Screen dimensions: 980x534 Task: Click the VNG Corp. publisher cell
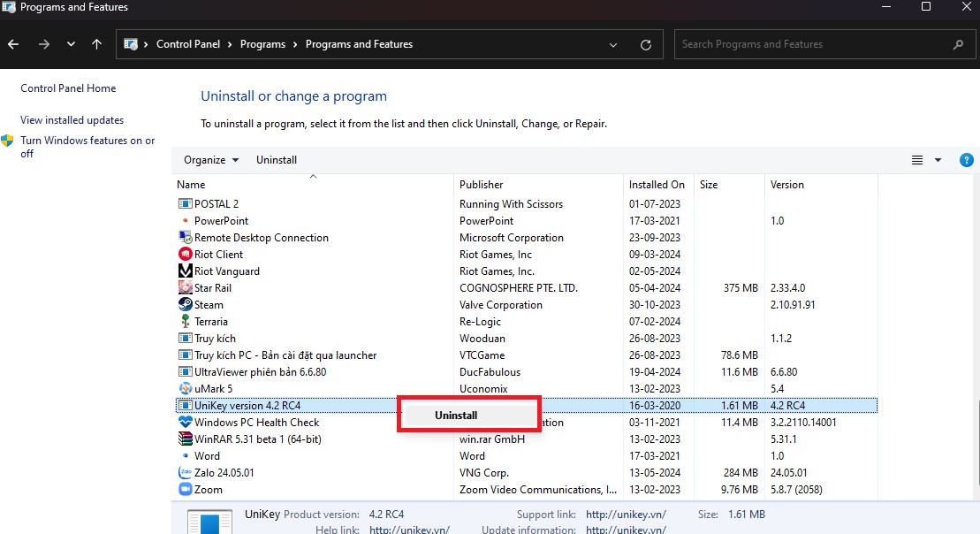(483, 473)
